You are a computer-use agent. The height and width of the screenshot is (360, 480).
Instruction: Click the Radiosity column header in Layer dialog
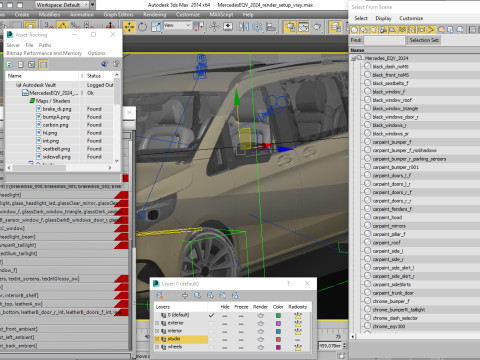pos(298,307)
